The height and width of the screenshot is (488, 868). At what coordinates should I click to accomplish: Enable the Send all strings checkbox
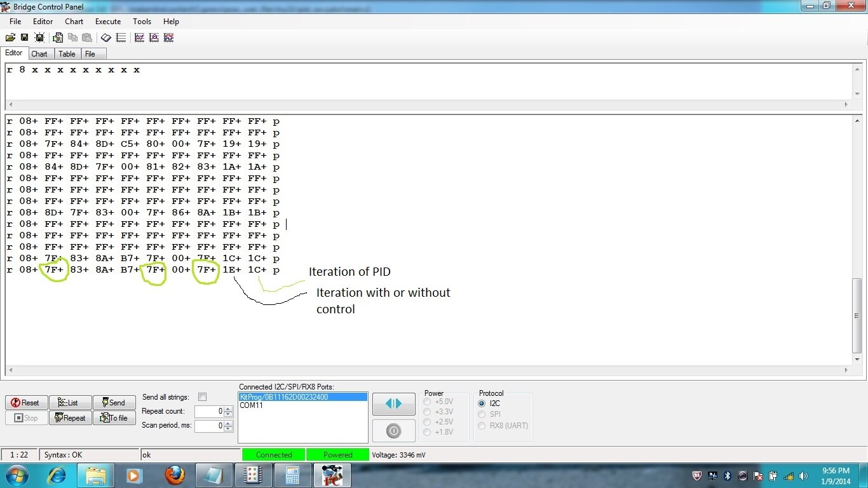(x=202, y=397)
